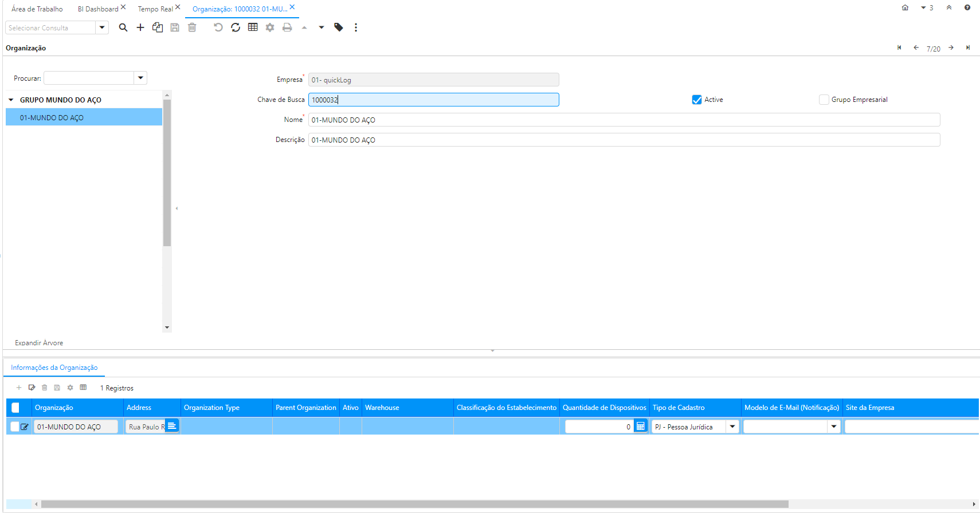
Task: Switch to the BI Dashboard tab
Action: 98,9
